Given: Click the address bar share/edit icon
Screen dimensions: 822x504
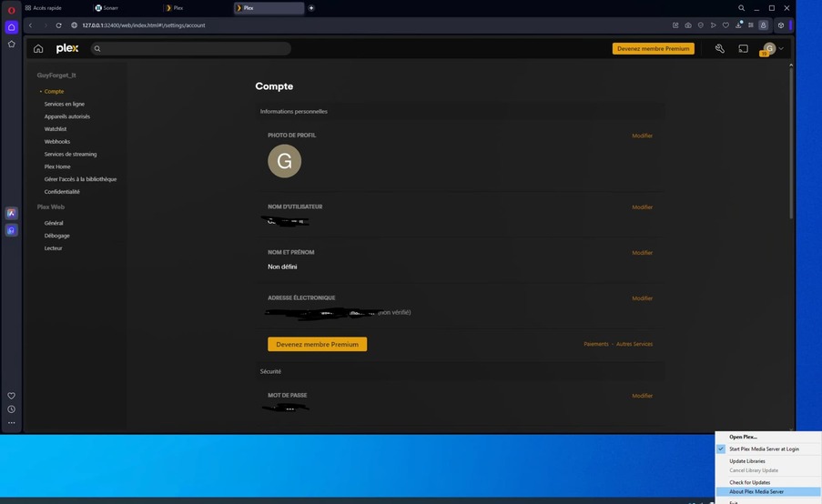Looking at the screenshot, I should click(675, 25).
